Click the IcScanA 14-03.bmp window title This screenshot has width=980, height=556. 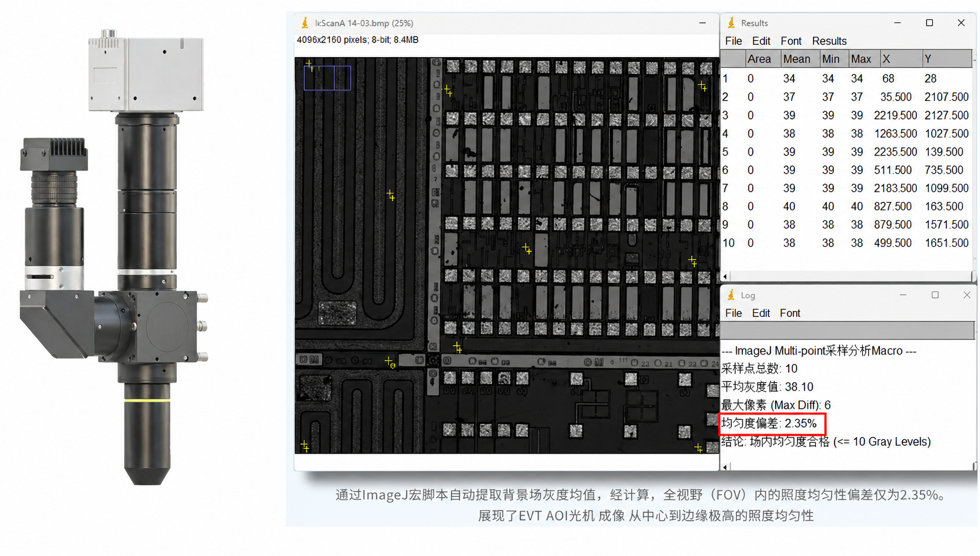coord(364,23)
